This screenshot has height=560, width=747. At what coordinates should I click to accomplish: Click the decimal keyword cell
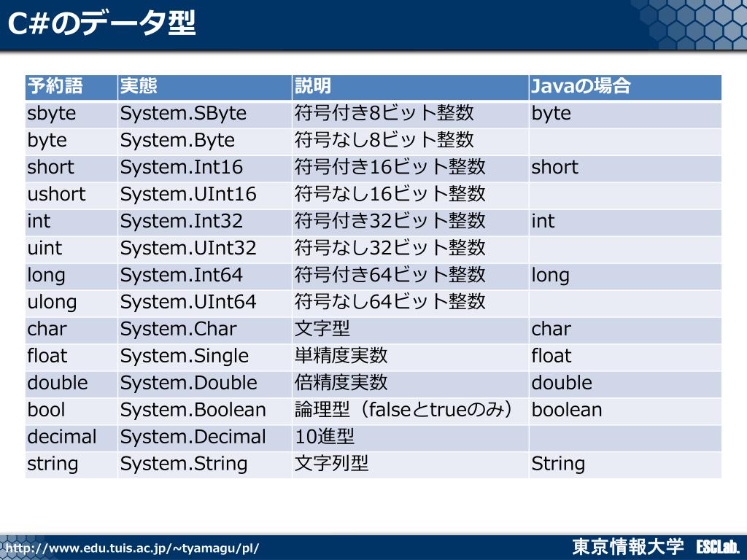(71, 438)
